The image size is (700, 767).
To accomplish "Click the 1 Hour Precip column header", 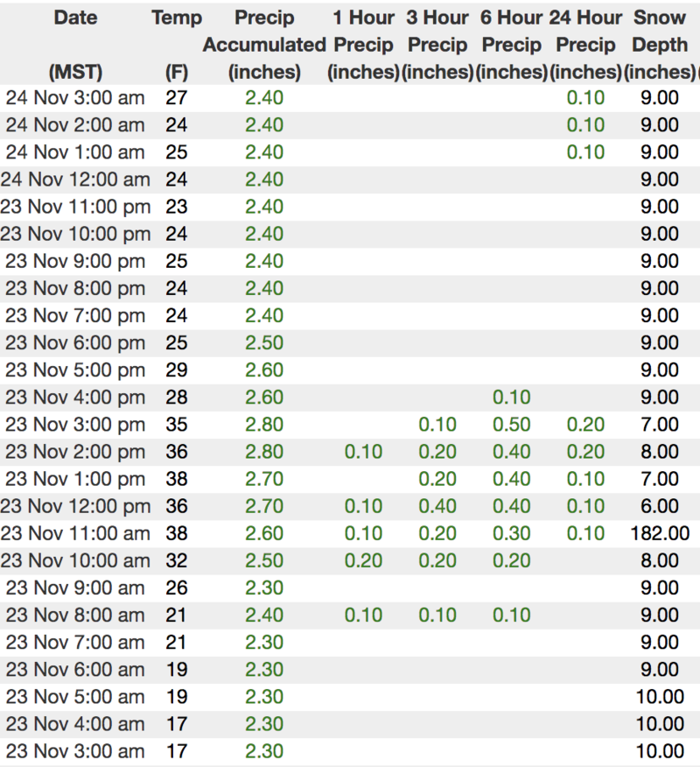I will [x=363, y=44].
